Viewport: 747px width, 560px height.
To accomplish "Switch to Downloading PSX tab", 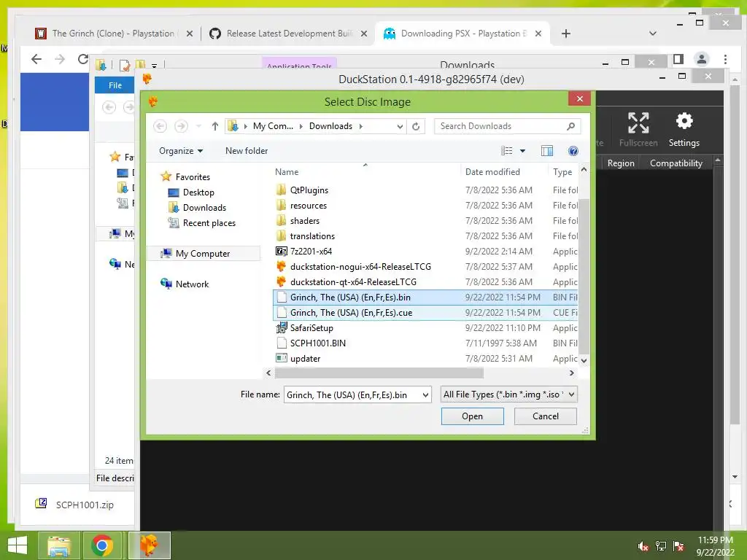I will pos(463,34).
